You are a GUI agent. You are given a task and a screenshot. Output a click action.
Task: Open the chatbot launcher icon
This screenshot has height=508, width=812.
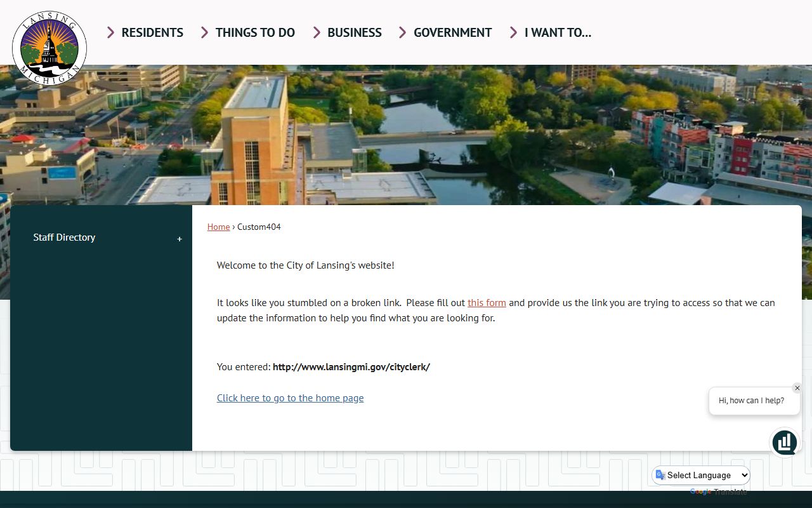pos(785,443)
